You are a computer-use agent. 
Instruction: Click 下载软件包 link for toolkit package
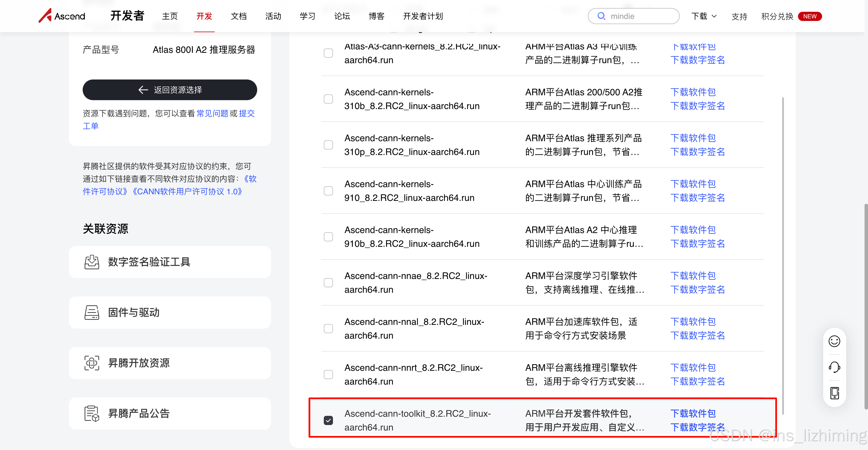pyautogui.click(x=693, y=413)
